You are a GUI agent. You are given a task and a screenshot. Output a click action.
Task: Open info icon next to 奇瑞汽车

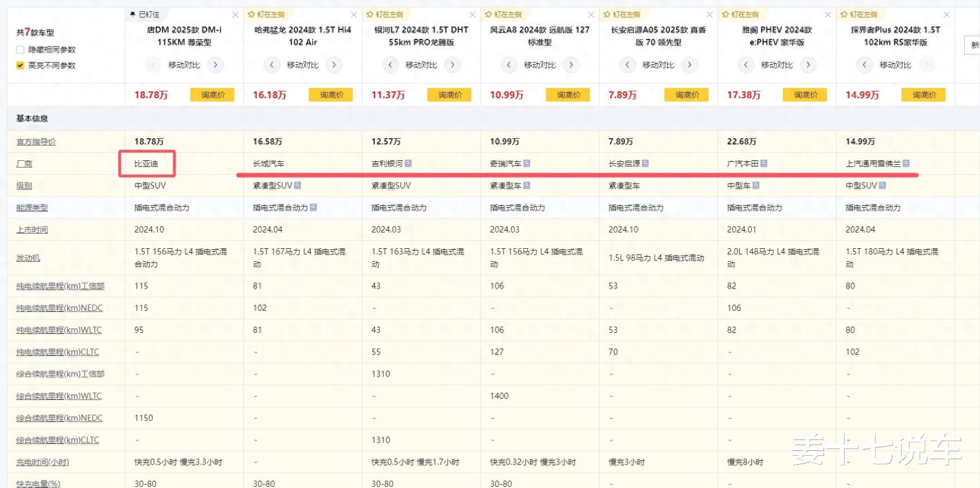pyautogui.click(x=527, y=164)
